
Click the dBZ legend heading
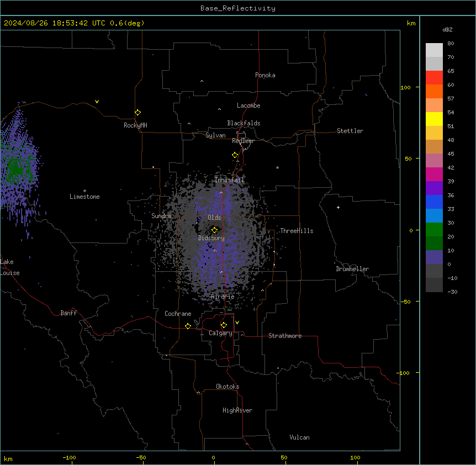[x=447, y=30]
